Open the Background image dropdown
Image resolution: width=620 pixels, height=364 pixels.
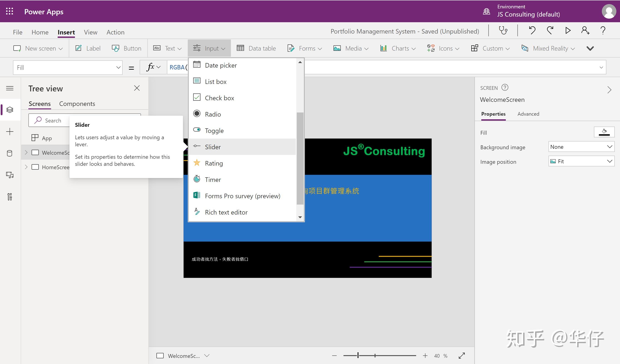coord(581,147)
